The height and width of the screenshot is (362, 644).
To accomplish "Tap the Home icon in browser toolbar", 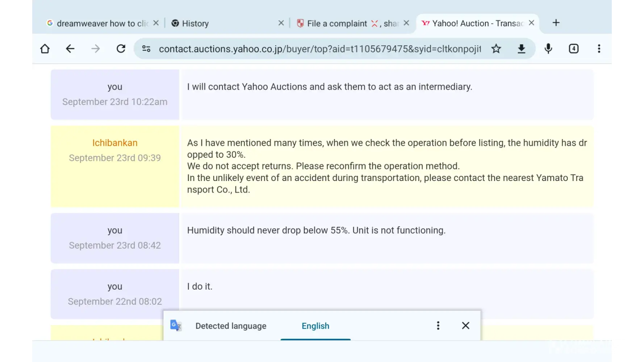I will (45, 49).
